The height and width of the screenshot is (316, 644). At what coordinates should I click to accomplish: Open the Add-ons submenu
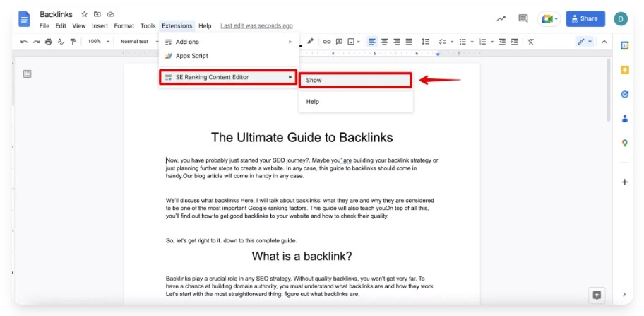228,42
